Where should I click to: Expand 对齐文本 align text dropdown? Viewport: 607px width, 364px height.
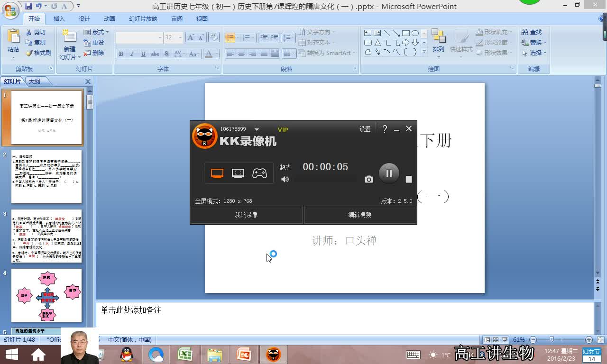(x=317, y=42)
